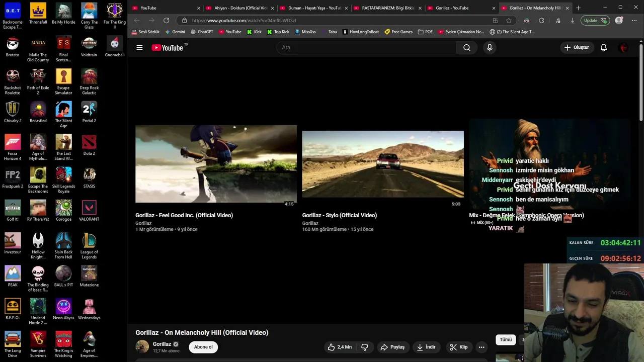
Task: Open Değme Felek mix thumbnail
Action: tap(549, 164)
